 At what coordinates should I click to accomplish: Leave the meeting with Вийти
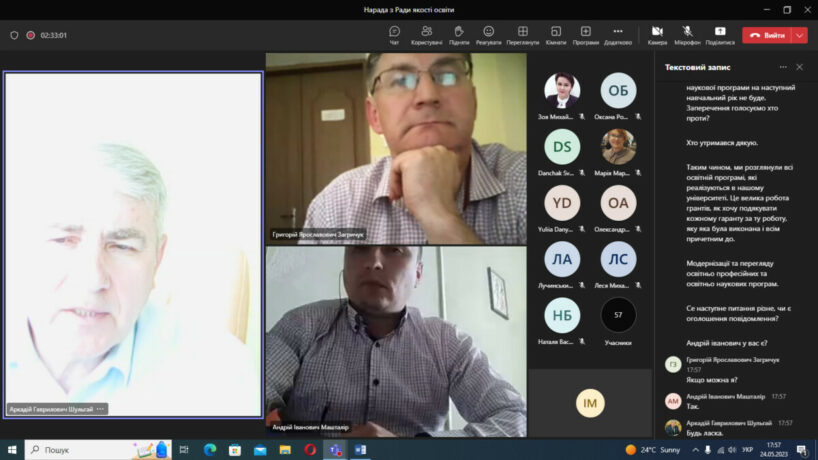click(767, 35)
